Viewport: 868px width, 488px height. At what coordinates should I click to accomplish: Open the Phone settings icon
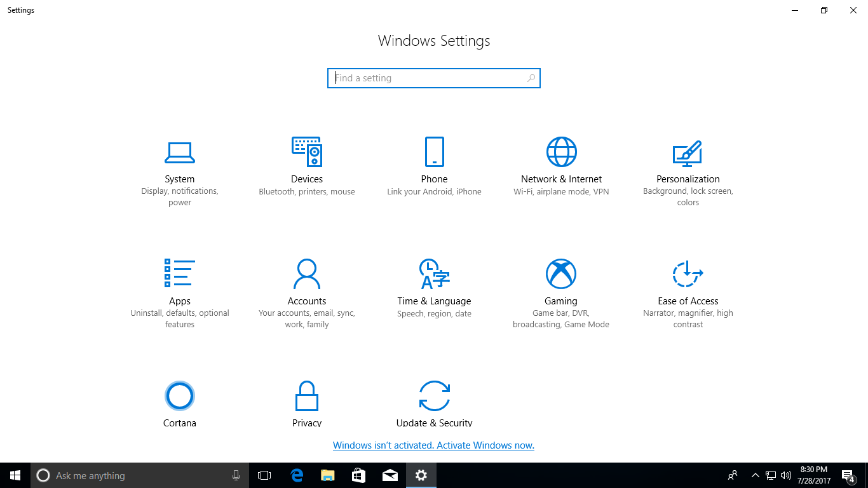point(434,152)
